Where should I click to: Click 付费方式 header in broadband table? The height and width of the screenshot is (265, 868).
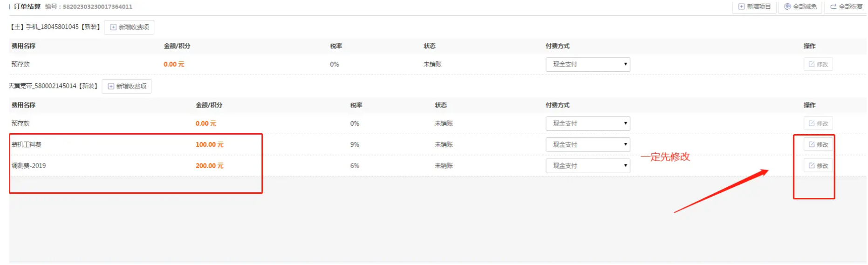click(x=558, y=105)
